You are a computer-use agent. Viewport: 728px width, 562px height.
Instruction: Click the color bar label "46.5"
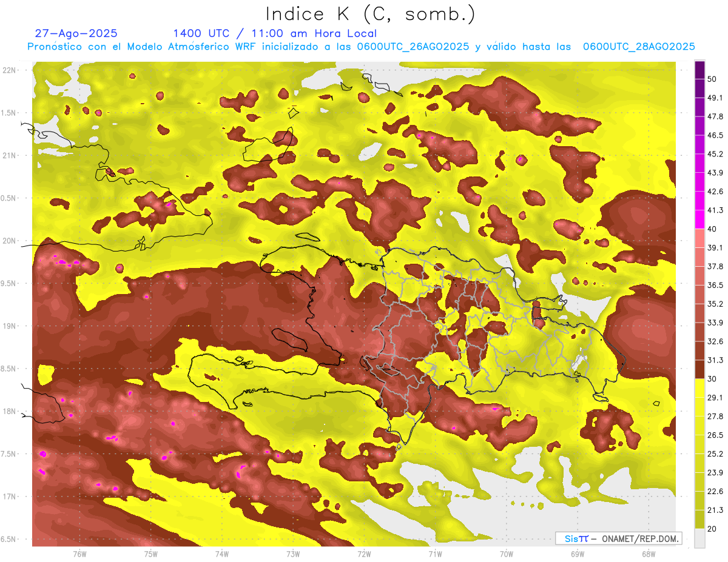[715, 135]
